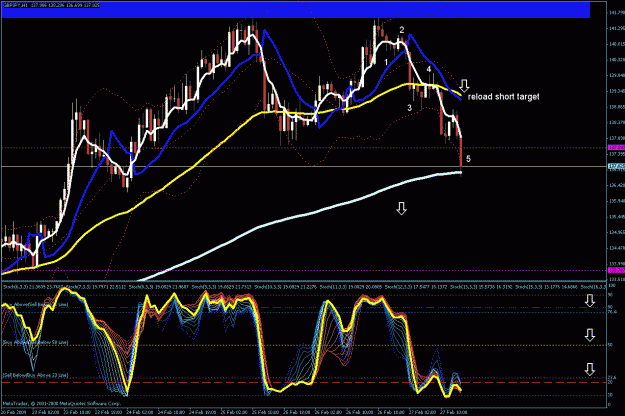Click the '27 Feb 10:00' time axis label
This screenshot has width=625, height=416.
click(x=454, y=412)
